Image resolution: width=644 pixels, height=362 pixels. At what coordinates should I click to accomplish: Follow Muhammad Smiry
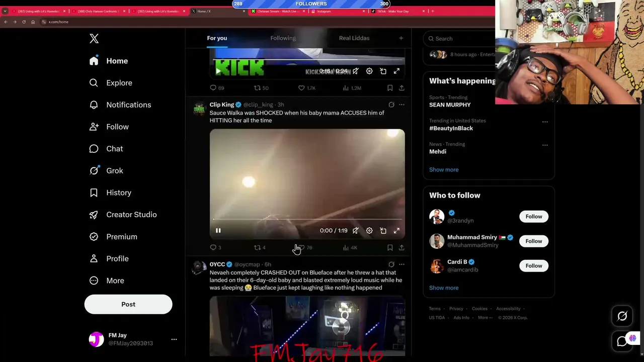coord(534,241)
